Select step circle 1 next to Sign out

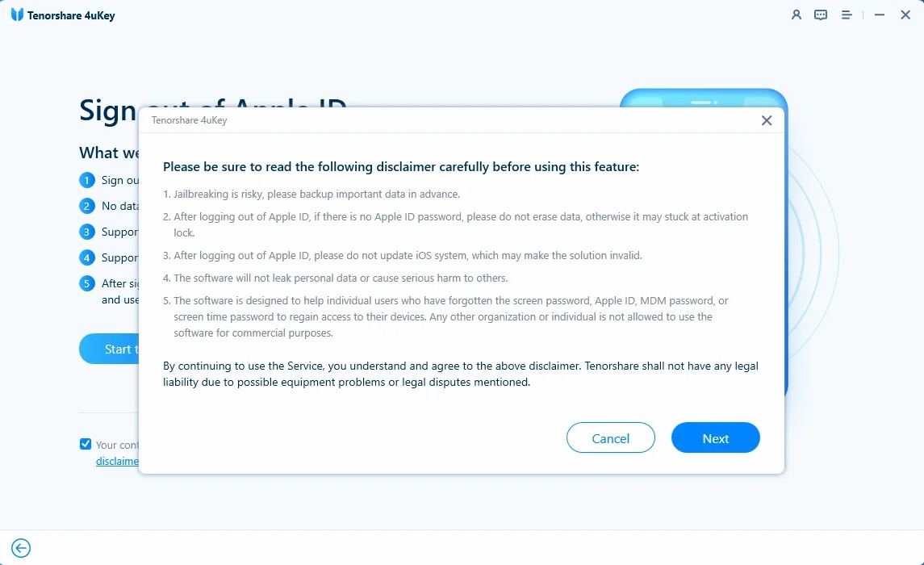86,180
